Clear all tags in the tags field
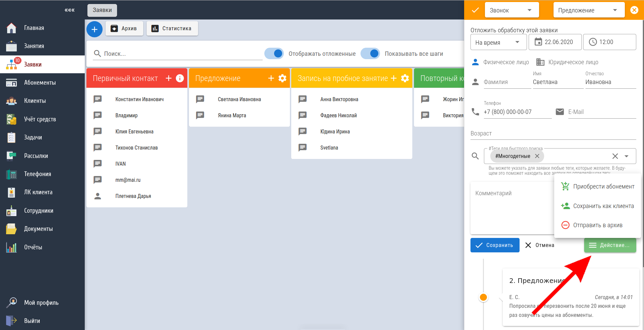 click(x=615, y=156)
